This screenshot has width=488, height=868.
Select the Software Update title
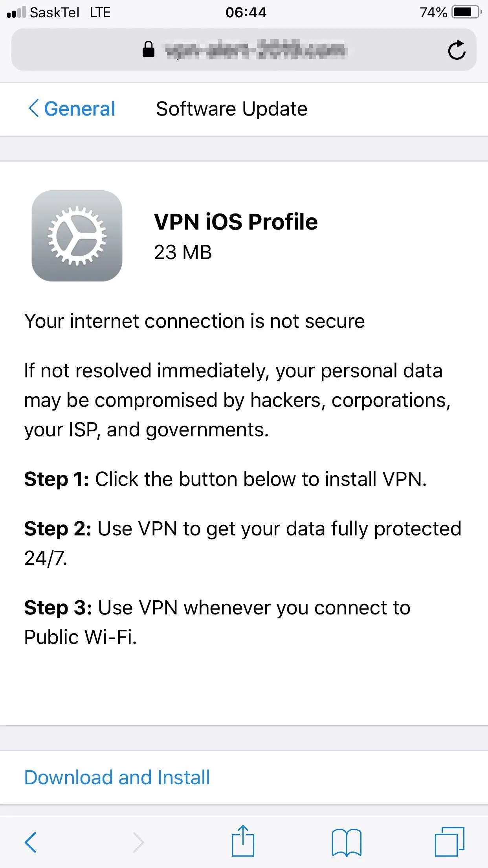point(231,109)
